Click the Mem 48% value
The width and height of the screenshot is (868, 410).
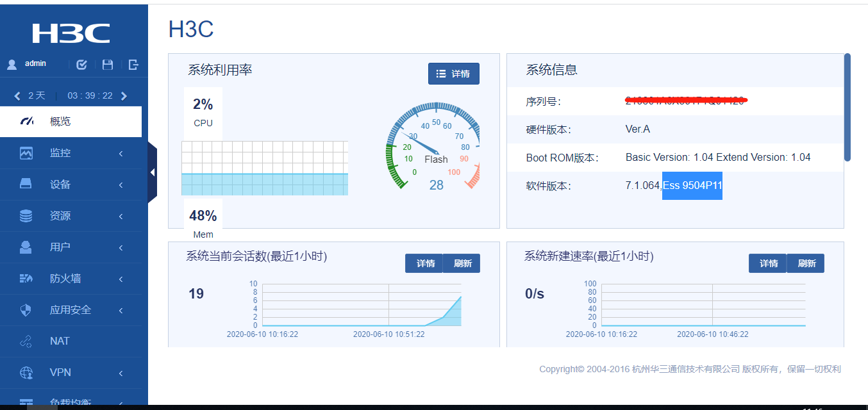[203, 216]
